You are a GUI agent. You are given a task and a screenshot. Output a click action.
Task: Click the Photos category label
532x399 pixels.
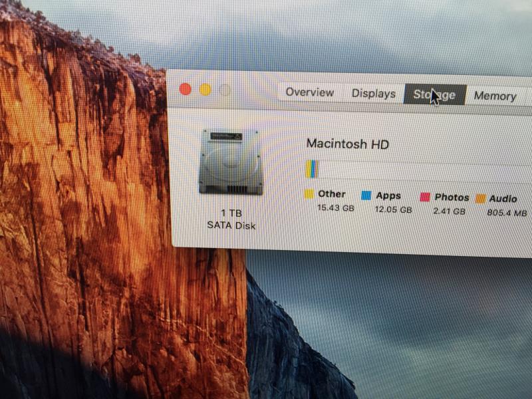452,197
